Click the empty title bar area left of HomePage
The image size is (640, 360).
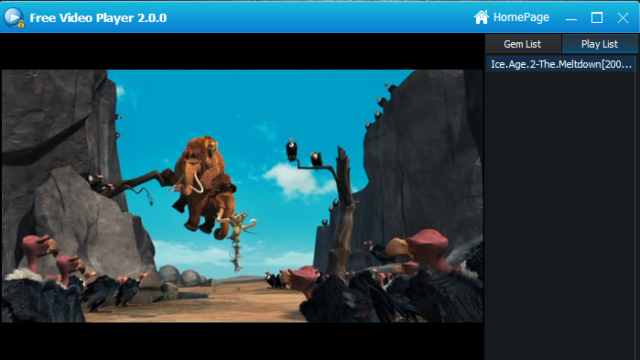[x=318, y=18]
